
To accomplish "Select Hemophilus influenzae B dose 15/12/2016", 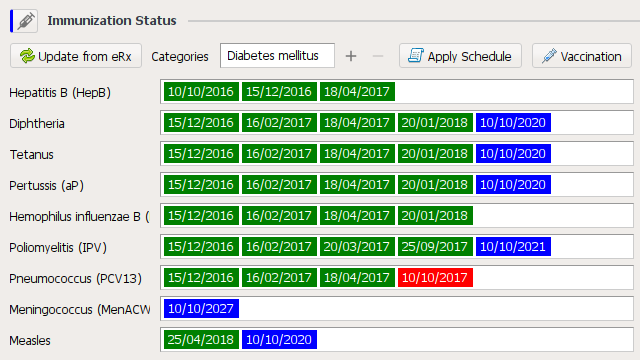I will [x=201, y=216].
